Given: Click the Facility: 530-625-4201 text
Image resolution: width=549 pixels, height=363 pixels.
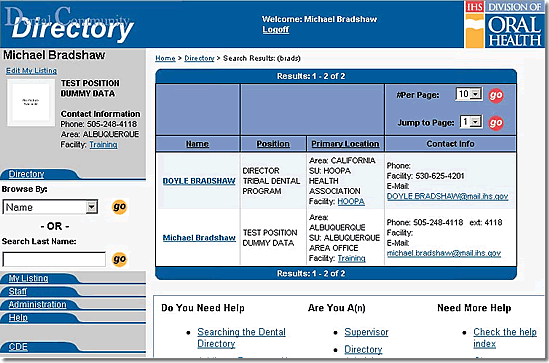Looking at the screenshot, I should coord(425,176).
